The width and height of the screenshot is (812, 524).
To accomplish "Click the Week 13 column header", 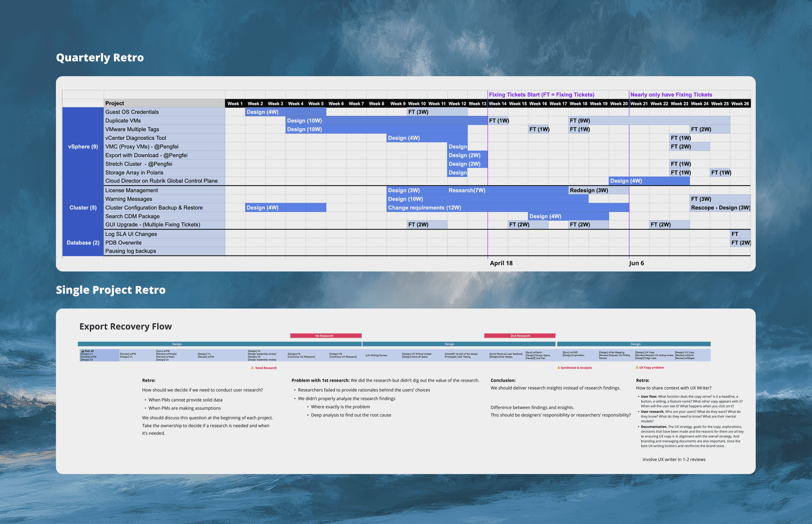I will click(477, 104).
